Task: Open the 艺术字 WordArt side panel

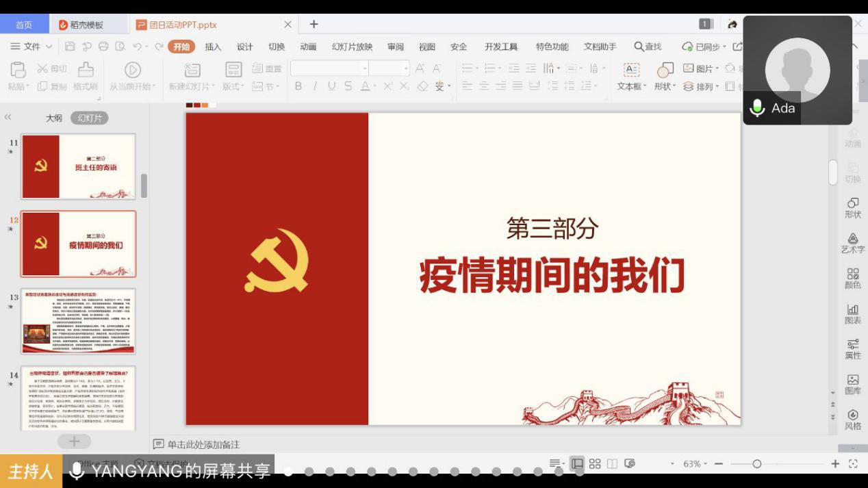Action: tap(853, 243)
